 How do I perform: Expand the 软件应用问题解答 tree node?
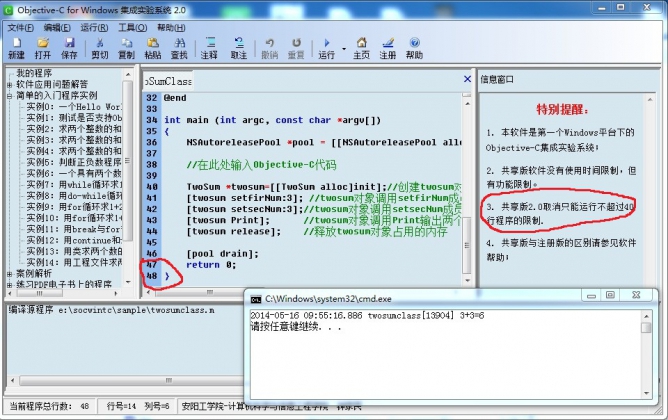click(9, 84)
